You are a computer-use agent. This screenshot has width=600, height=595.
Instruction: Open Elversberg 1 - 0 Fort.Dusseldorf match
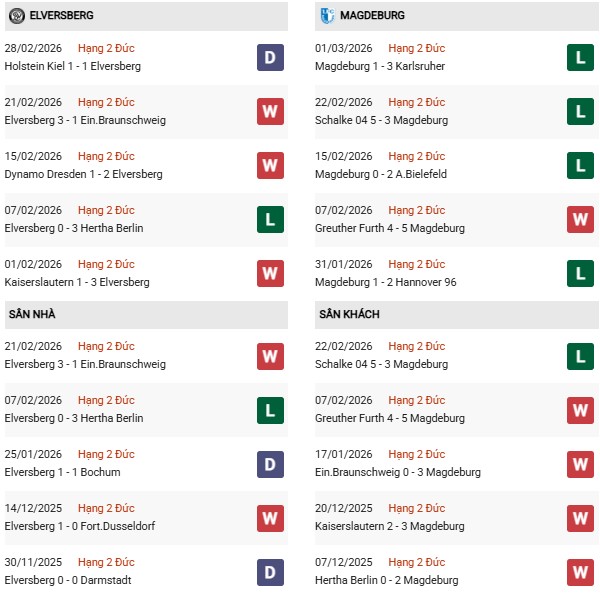tap(80, 526)
